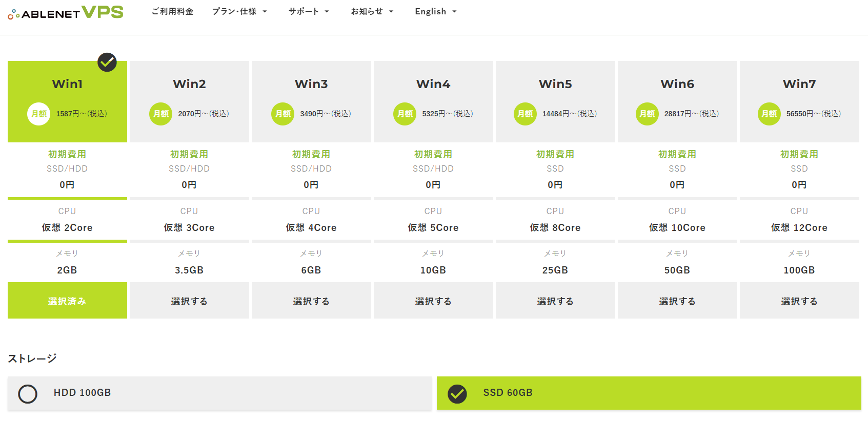Select the HDD 100GB storage radio button

click(28, 394)
